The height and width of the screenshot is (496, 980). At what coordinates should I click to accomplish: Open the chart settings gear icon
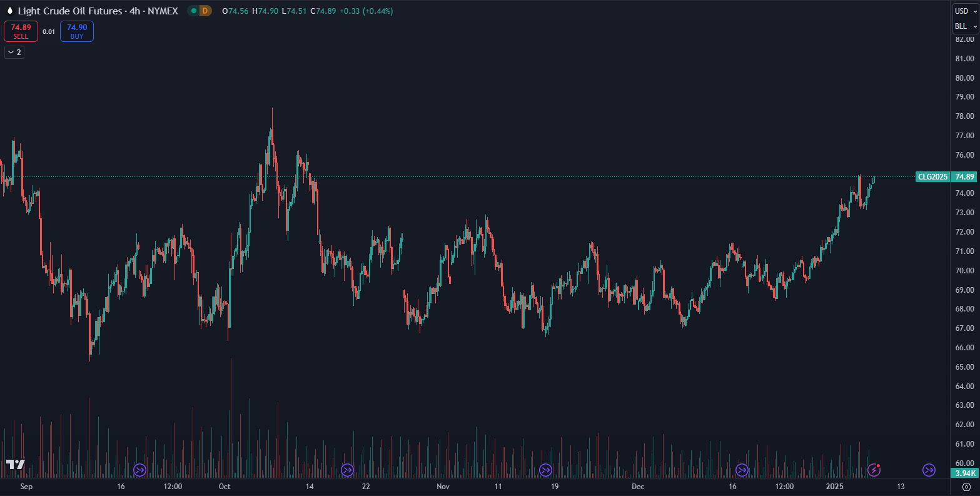pos(966,487)
